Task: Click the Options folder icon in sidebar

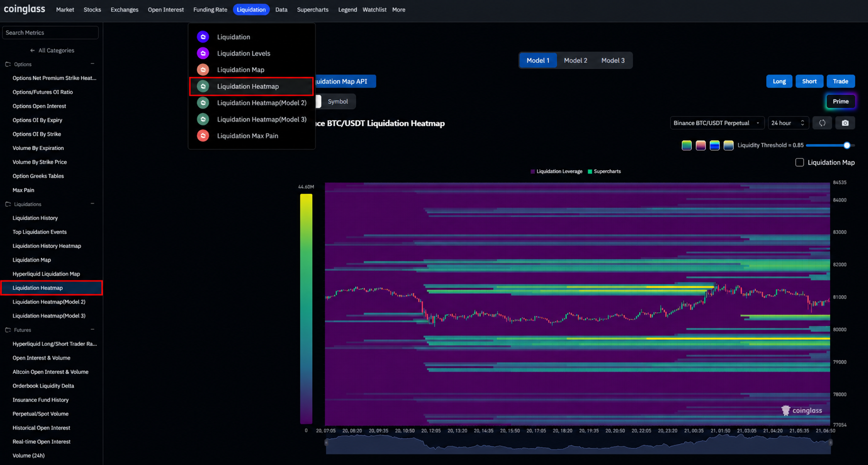Action: click(x=8, y=64)
